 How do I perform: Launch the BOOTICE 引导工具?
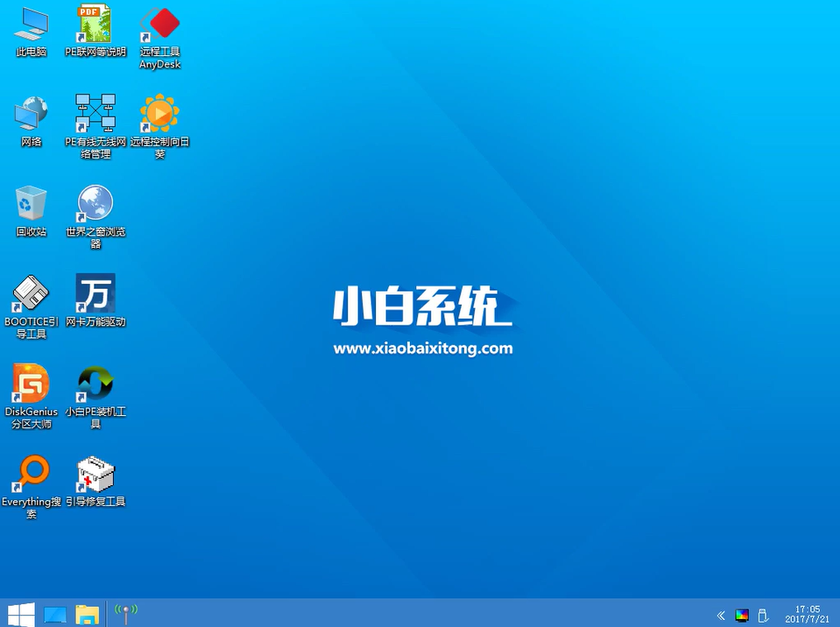click(x=31, y=296)
